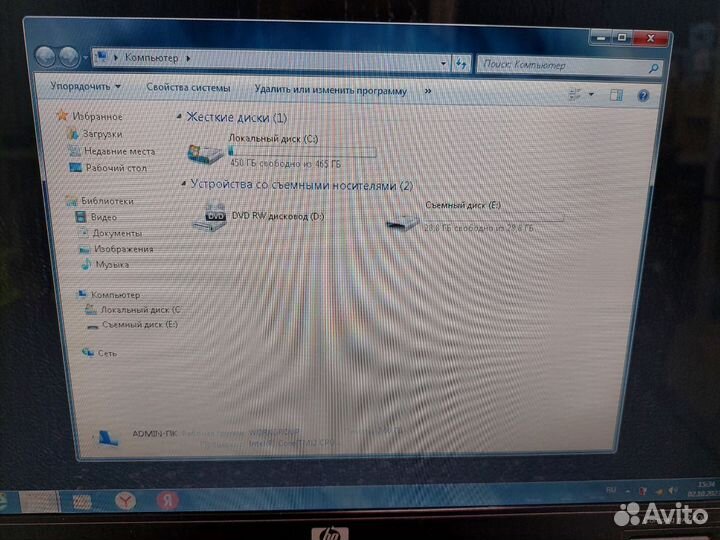This screenshot has height=540, width=720.
Task: Click the red Yandex Browser taskbar icon
Action: (x=125, y=501)
